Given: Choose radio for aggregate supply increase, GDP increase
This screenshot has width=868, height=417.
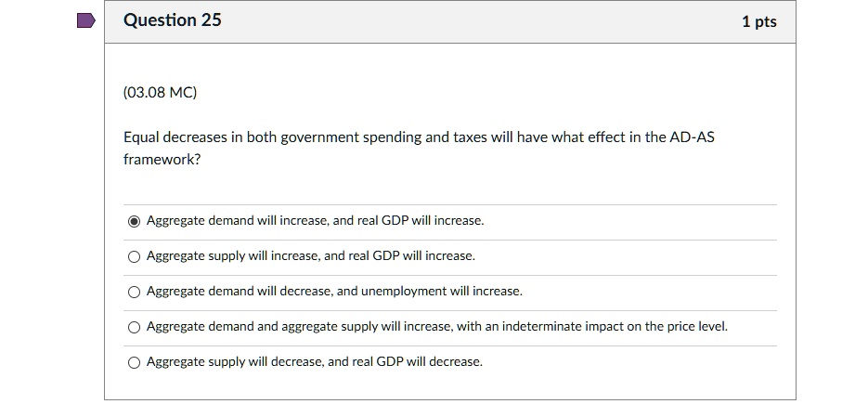Looking at the screenshot, I should (134, 257).
